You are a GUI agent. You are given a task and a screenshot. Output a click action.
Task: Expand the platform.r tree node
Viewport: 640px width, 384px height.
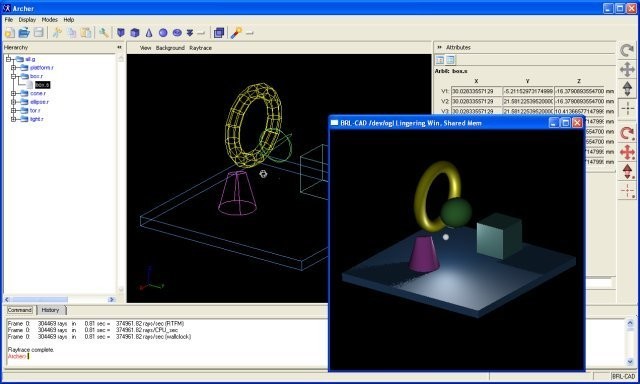13,68
